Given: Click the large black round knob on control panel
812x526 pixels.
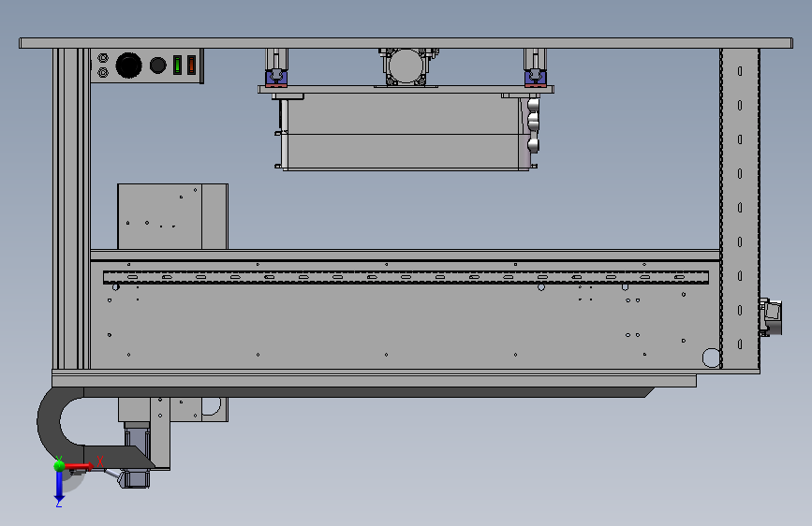Looking at the screenshot, I should (128, 66).
